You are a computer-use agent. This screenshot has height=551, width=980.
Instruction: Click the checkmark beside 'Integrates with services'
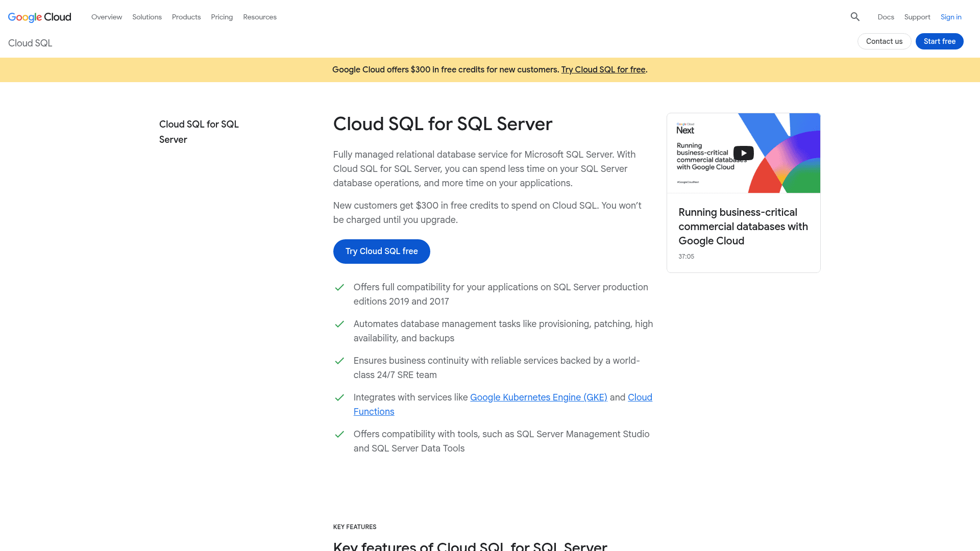pyautogui.click(x=339, y=397)
